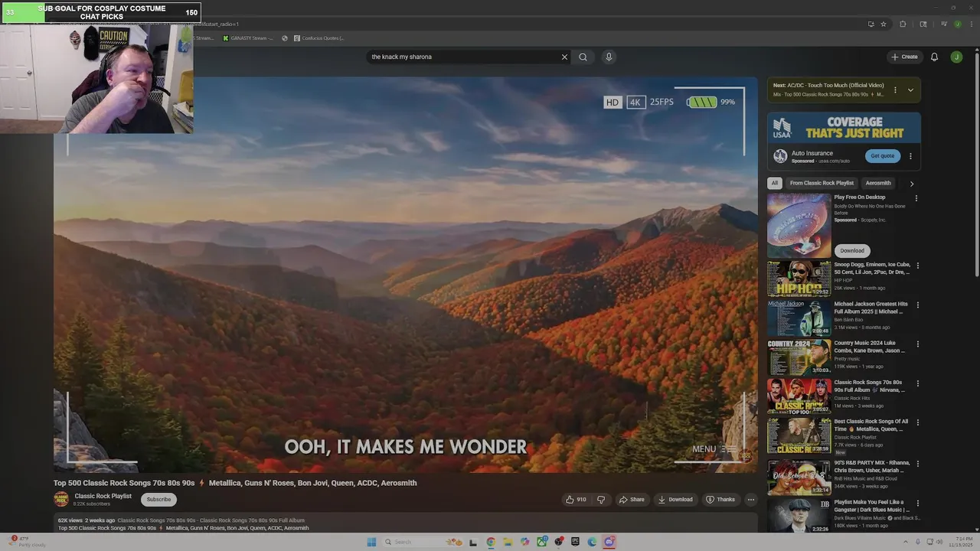Select 'From Classic Rock Playlist' chip
Screen dimensions: 980x551
(x=822, y=183)
